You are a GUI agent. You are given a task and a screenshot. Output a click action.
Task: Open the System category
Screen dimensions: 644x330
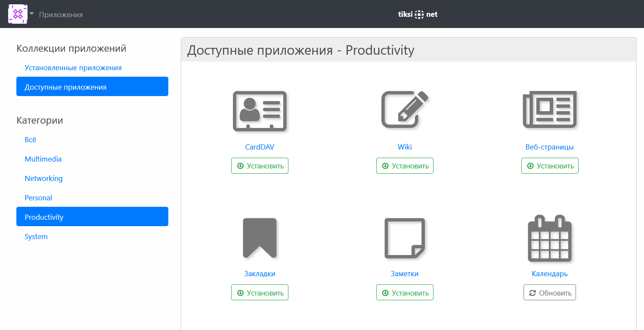(x=36, y=237)
